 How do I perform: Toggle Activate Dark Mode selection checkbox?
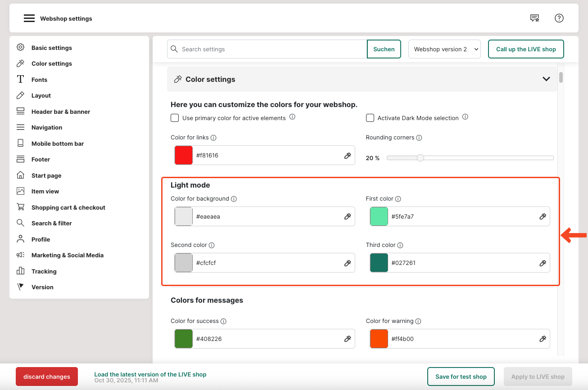[x=370, y=118]
